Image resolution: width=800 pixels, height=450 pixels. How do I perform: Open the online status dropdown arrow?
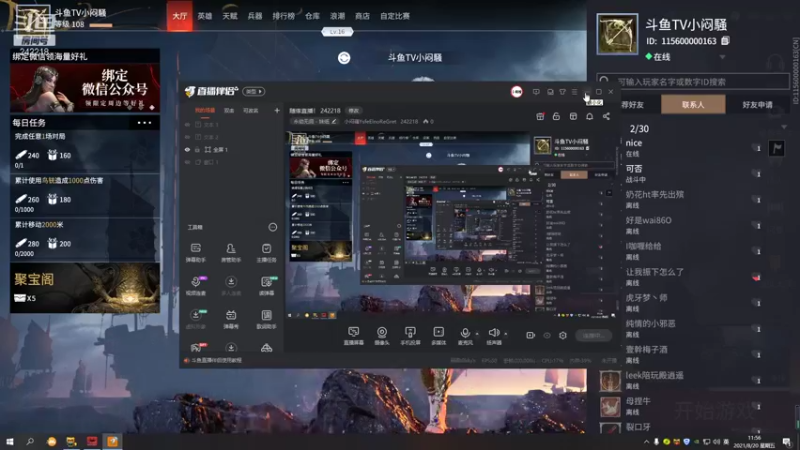[x=722, y=57]
